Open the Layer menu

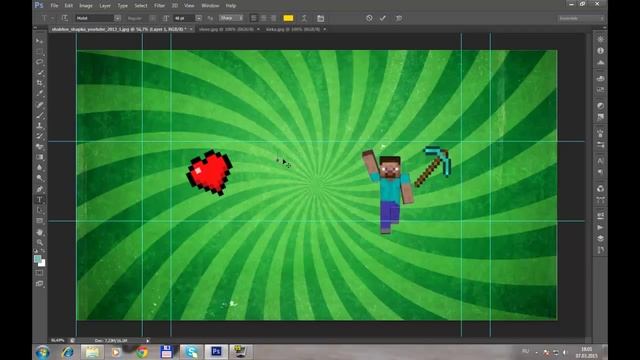tap(105, 6)
